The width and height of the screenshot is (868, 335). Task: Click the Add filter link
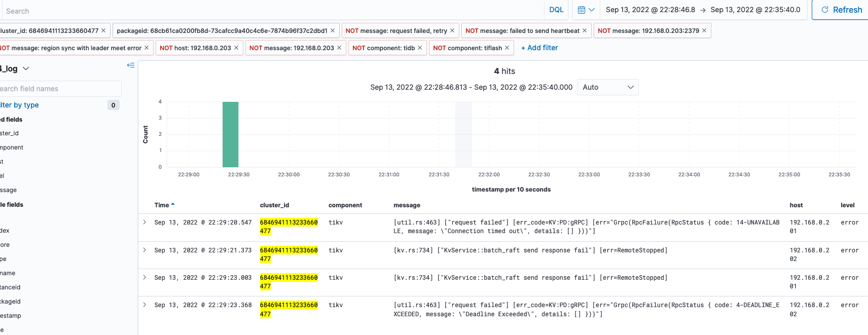pos(539,48)
